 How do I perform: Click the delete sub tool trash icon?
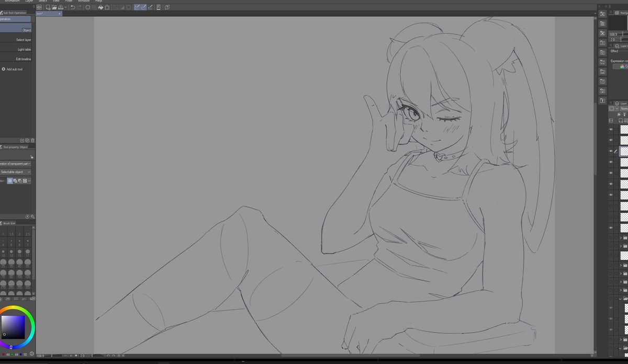[32, 140]
